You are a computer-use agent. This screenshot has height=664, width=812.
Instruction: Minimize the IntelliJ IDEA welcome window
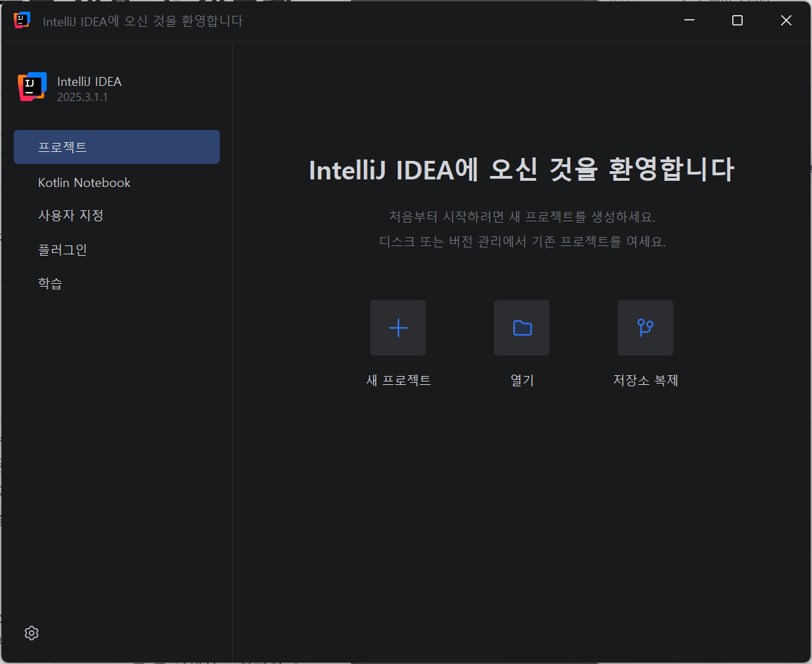click(689, 21)
